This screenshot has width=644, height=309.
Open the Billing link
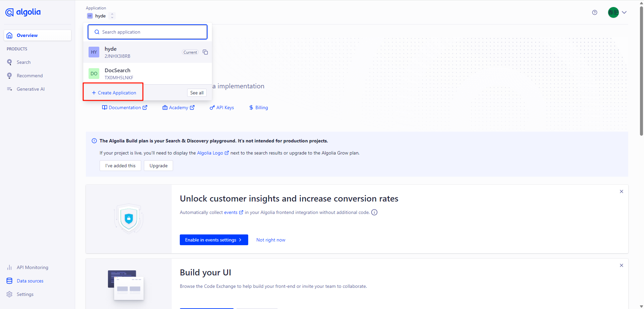click(x=258, y=107)
